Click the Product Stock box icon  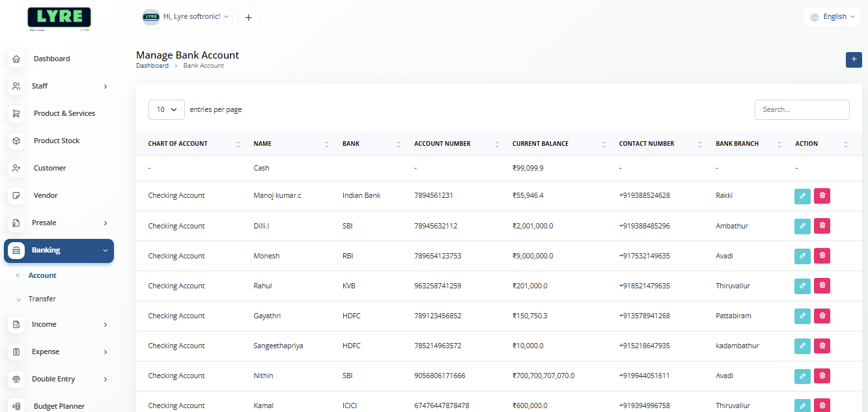pos(17,141)
